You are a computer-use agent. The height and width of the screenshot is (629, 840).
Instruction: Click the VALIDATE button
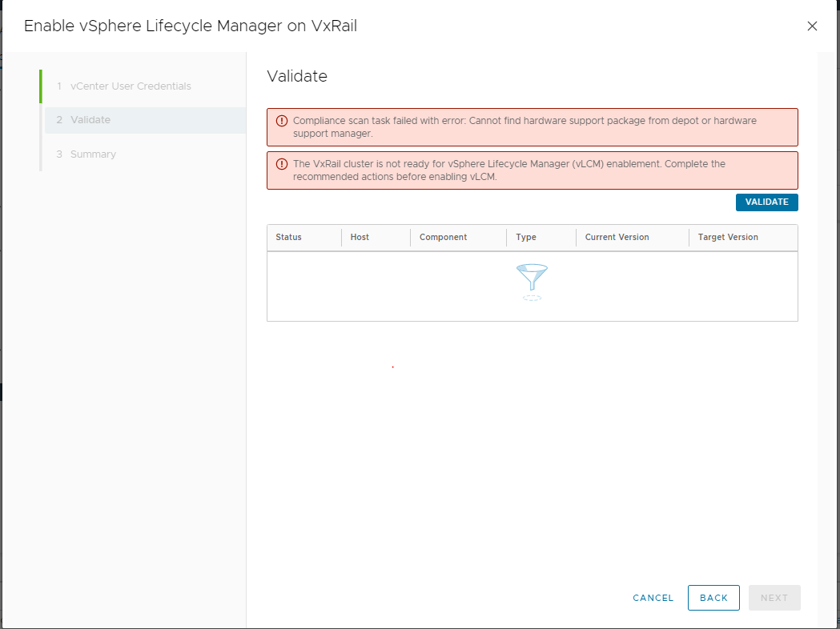click(x=766, y=202)
